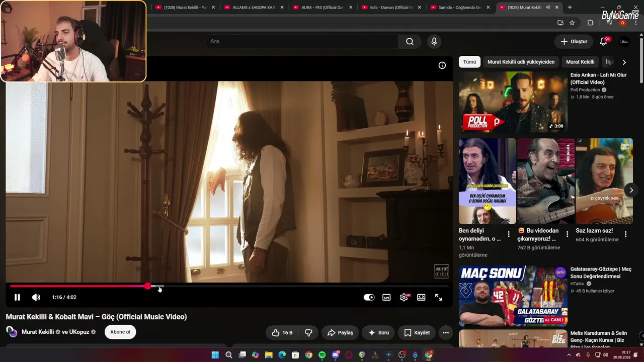Open options for 'Ben deliyi oynamadım' short

[509, 234]
